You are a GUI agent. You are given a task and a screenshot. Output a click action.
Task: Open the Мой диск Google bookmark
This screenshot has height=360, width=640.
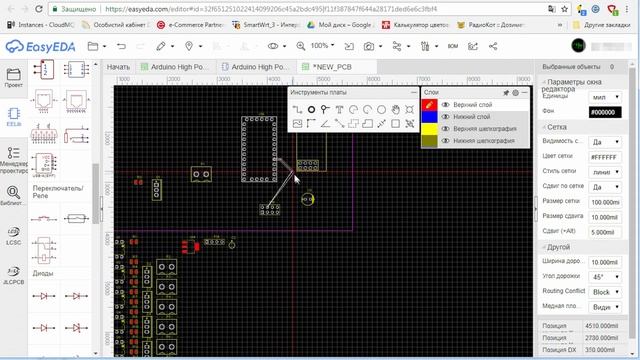(x=339, y=25)
